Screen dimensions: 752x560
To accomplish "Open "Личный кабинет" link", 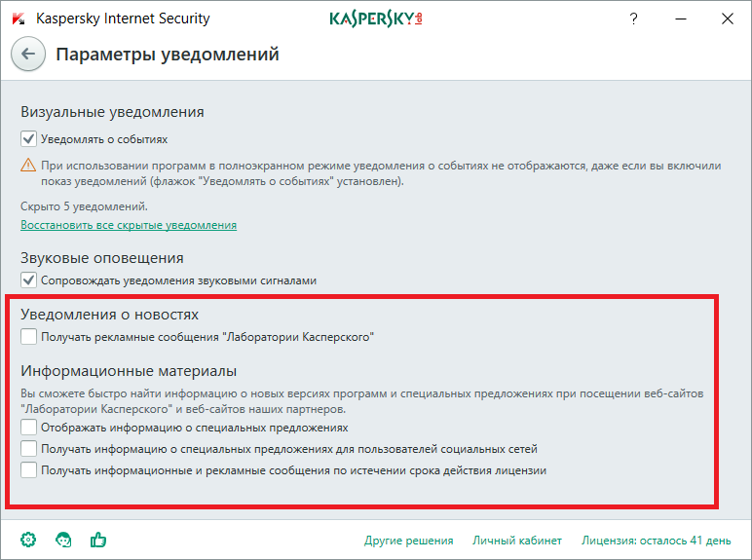I will 517,541.
